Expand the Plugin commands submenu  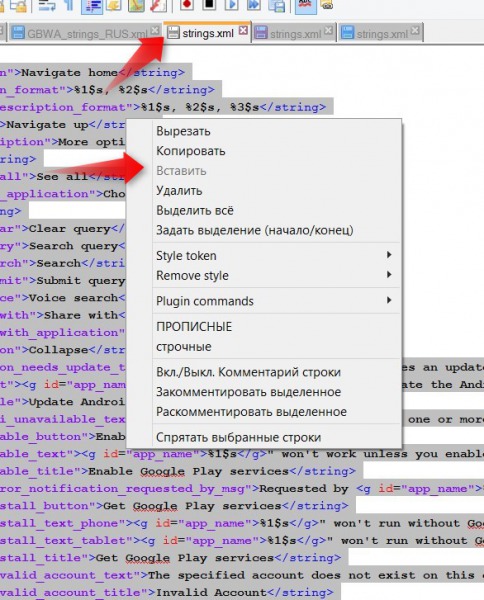coord(264,301)
